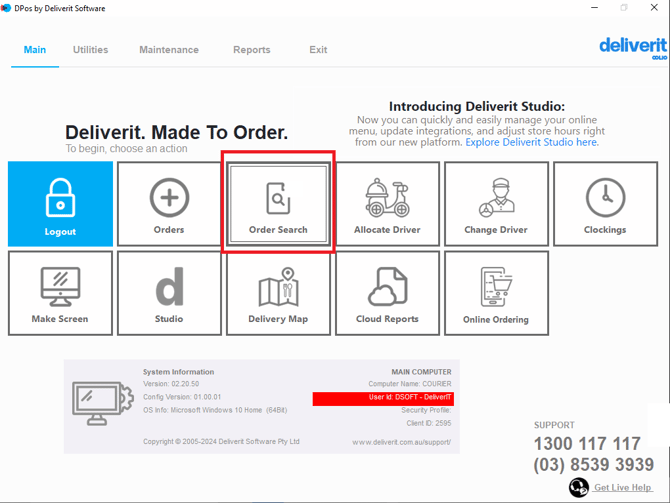Image resolution: width=670 pixels, height=503 pixels.
Task: Open the Change Driver tile
Action: pos(496,204)
